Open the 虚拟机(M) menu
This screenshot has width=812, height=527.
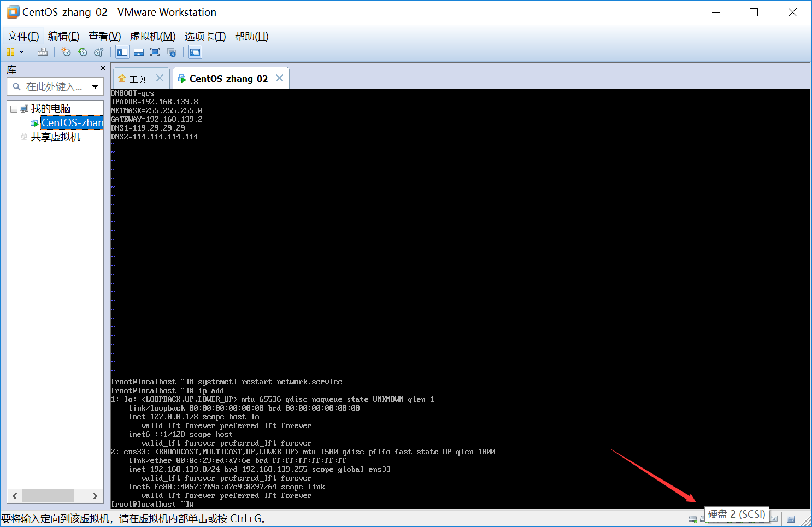(152, 36)
